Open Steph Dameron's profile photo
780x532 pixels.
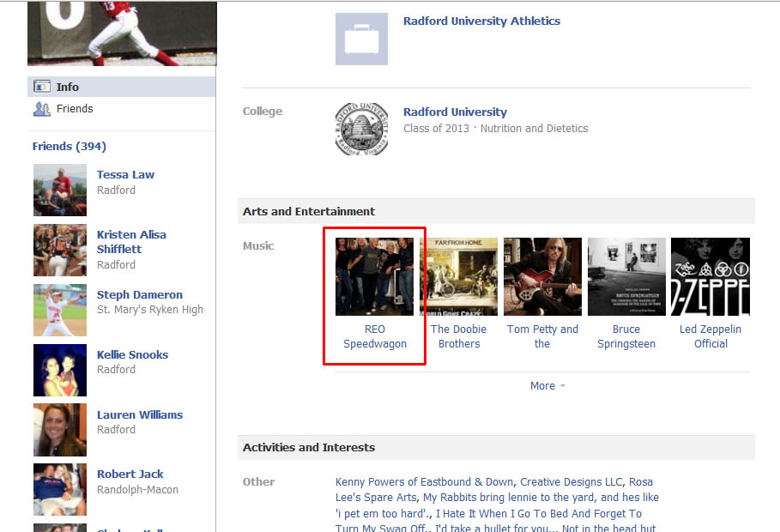(x=60, y=310)
